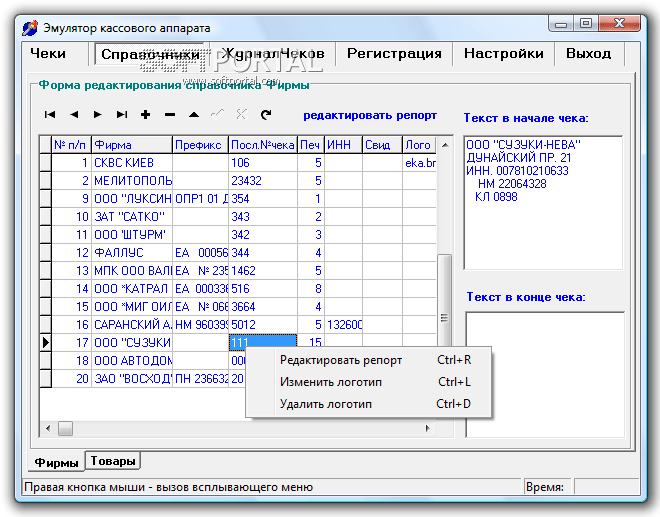Click the edit record up-triangle icon

pyautogui.click(x=194, y=115)
